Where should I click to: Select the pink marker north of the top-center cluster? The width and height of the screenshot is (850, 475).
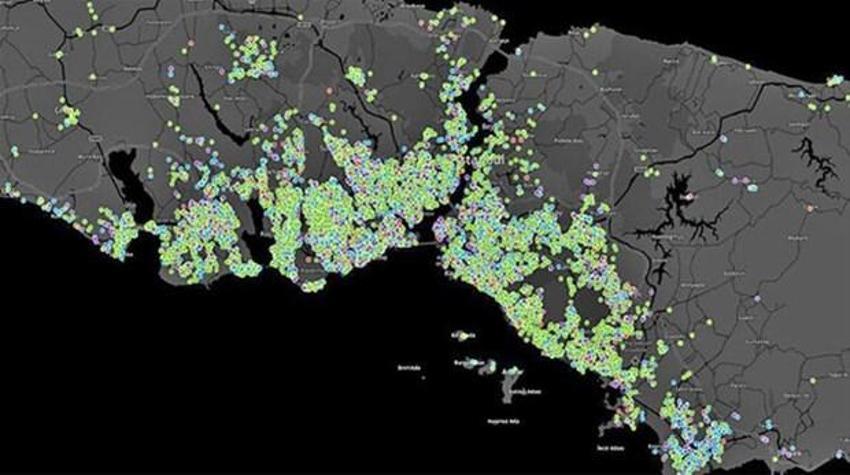coord(191,43)
